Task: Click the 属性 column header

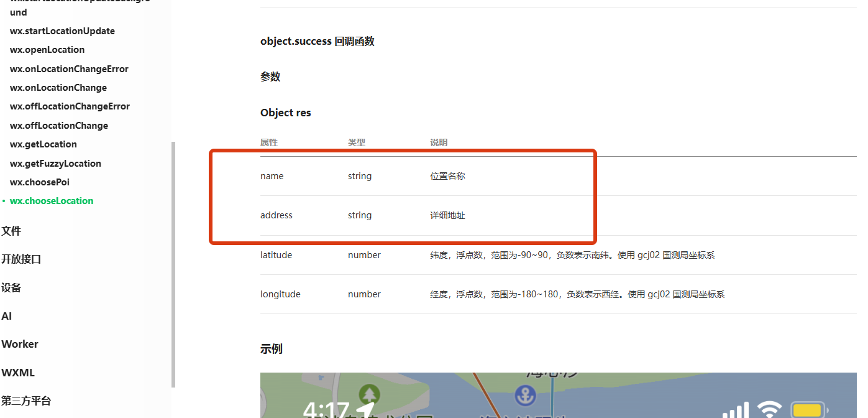Action: point(269,142)
